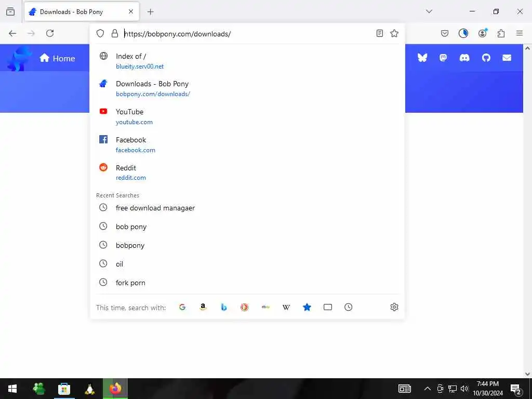Open the Windows Start menu
Screen dimensions: 532x399
(x=12, y=389)
